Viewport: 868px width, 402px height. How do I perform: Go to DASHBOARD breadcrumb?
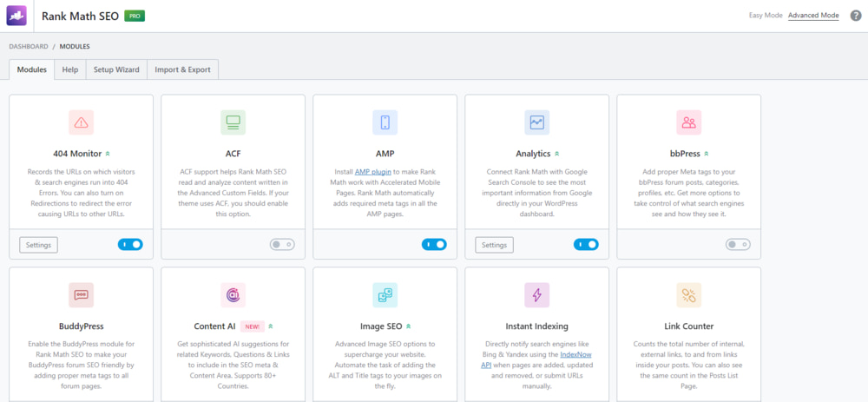[29, 47]
